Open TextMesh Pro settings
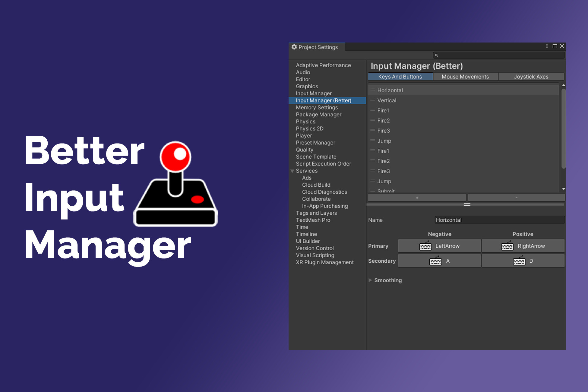Image resolution: width=588 pixels, height=392 pixels. (x=313, y=220)
